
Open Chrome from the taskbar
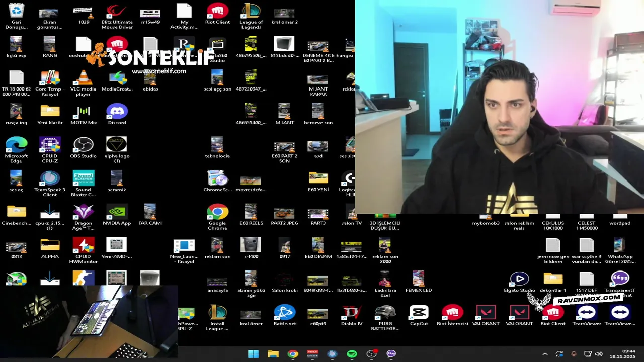292,354
